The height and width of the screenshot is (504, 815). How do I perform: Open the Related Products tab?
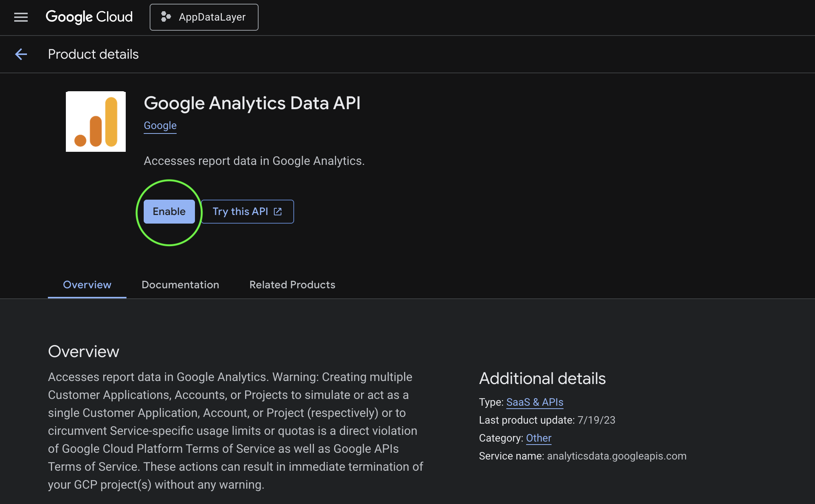coord(292,285)
